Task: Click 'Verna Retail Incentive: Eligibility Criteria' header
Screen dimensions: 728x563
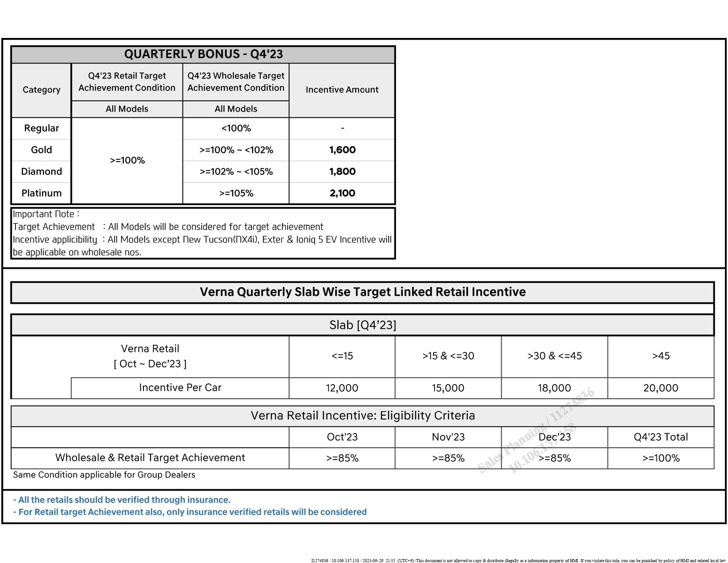Action: tap(363, 416)
